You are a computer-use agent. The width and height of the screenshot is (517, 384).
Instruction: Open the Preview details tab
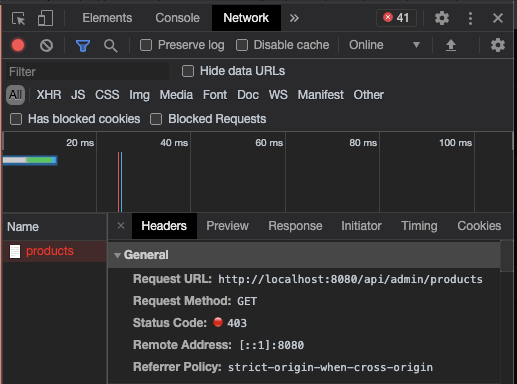point(228,226)
